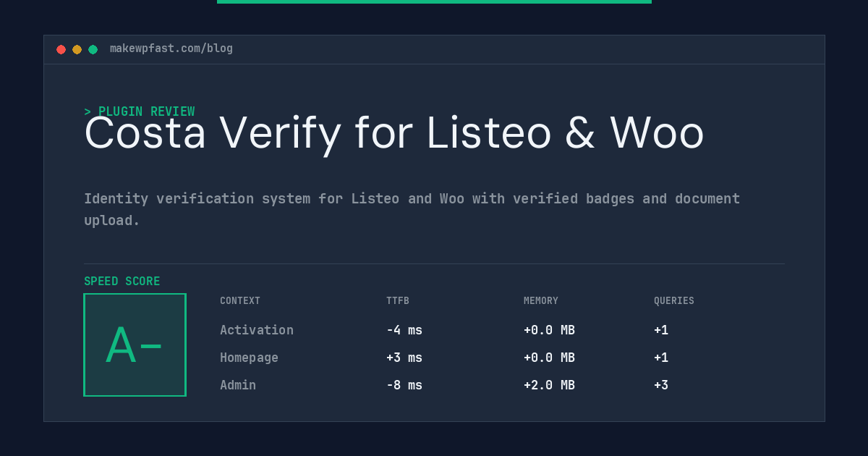Click the '+2.0 MB' memory value

click(x=550, y=385)
